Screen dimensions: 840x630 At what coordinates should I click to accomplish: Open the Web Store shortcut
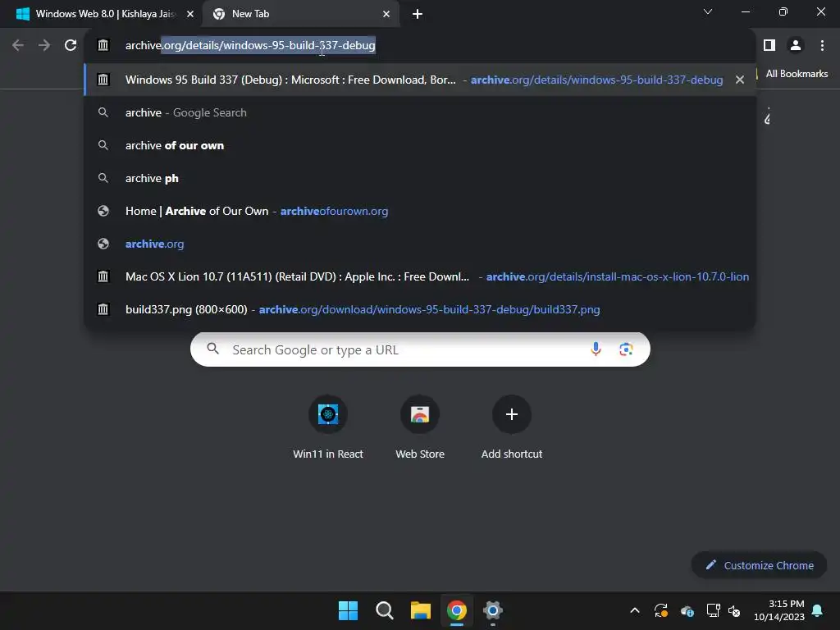tap(420, 427)
